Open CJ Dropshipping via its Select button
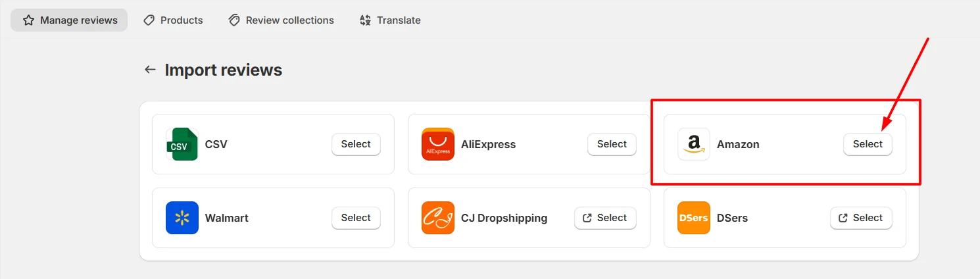The image size is (980, 279). 605,218
